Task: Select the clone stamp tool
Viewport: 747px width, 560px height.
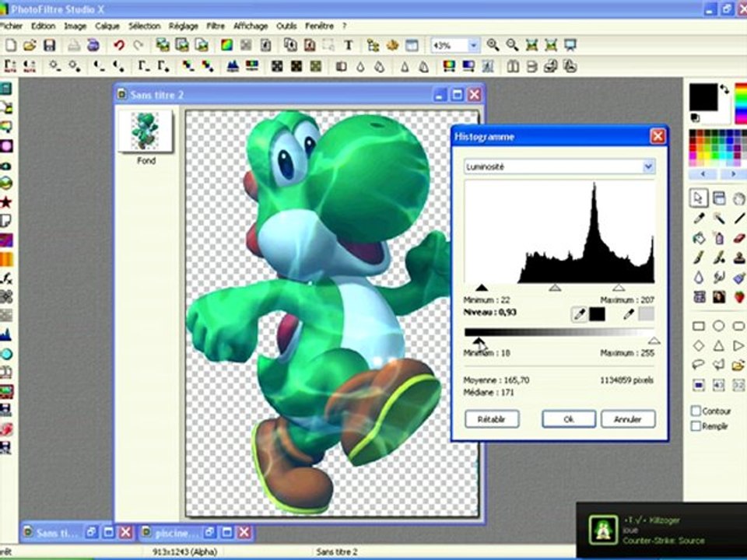Action: [x=739, y=257]
